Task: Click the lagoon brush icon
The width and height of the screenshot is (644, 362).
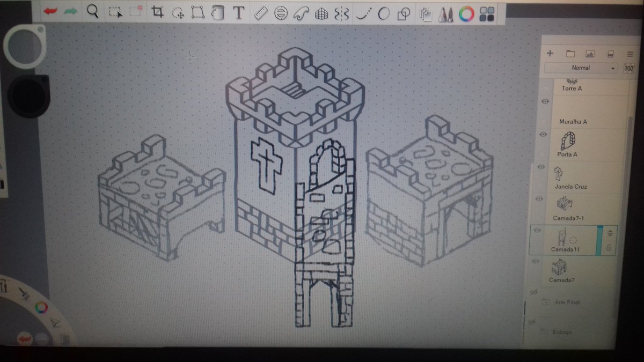Action: 24,293
